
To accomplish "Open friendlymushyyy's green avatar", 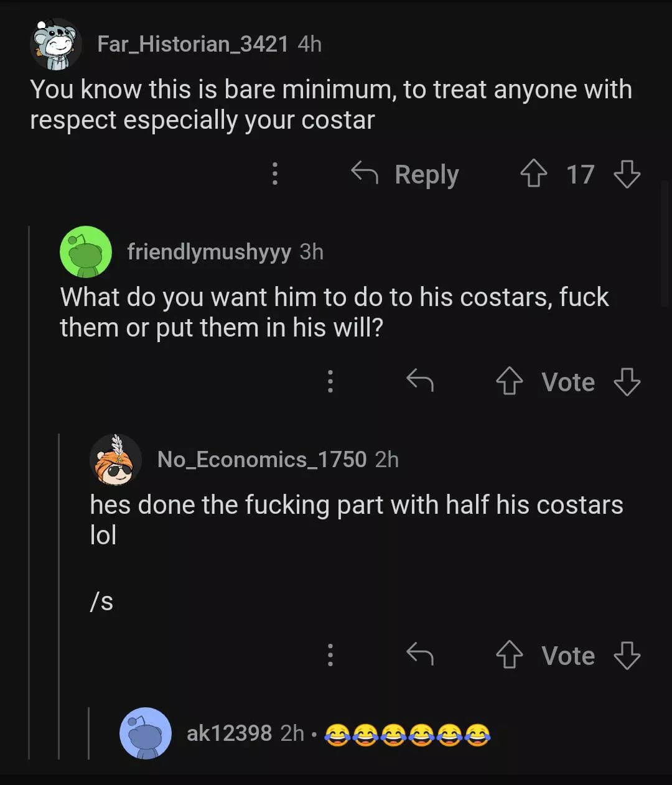I will [86, 251].
